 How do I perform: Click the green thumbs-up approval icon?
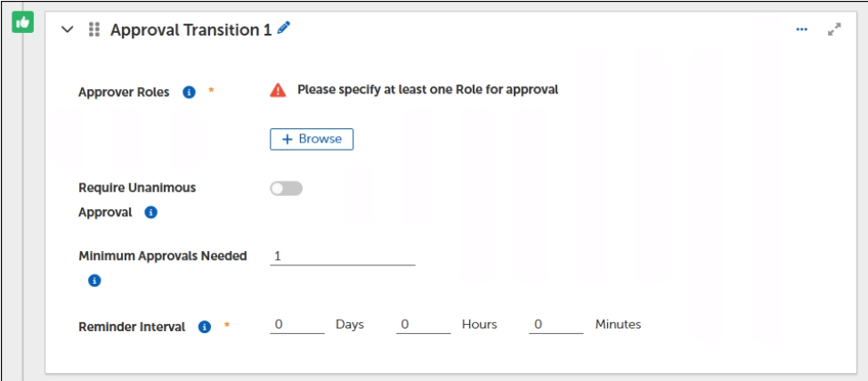[x=22, y=21]
